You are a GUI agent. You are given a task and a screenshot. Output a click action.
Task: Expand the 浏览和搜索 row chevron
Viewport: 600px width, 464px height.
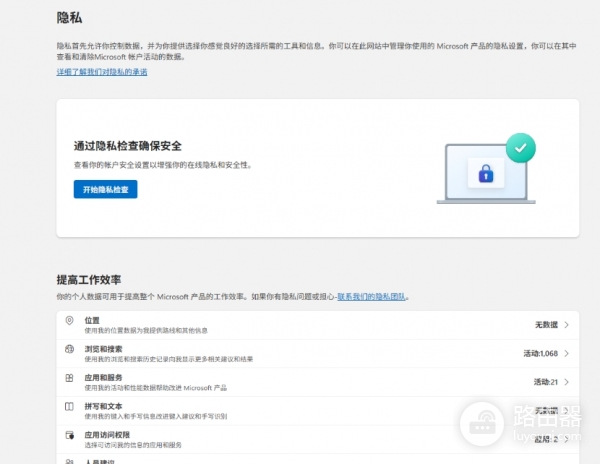pos(567,353)
